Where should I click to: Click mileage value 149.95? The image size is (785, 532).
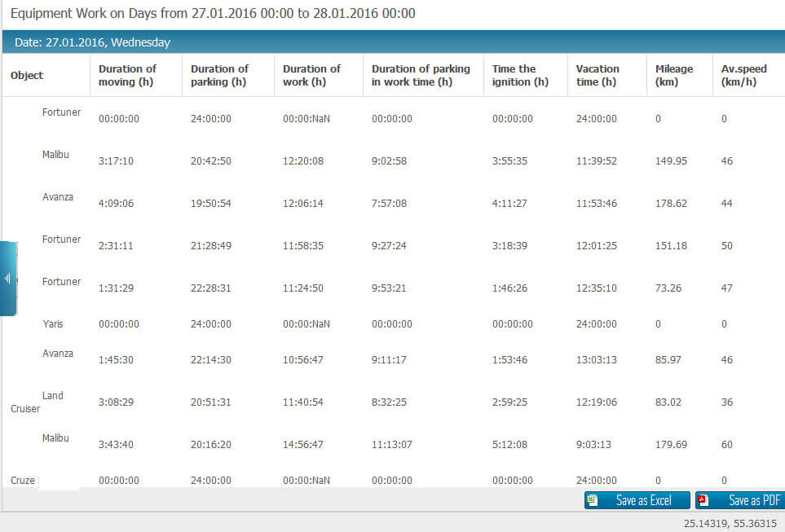coord(671,161)
